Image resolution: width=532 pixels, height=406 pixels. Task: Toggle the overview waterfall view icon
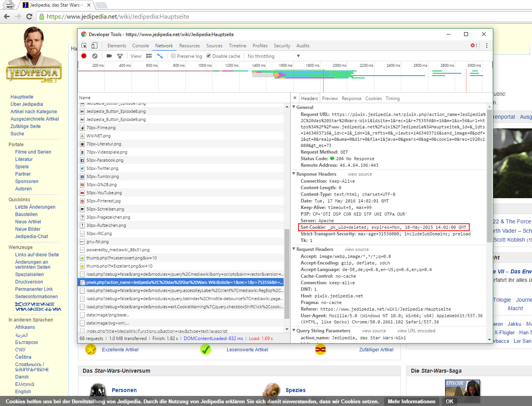159,56
